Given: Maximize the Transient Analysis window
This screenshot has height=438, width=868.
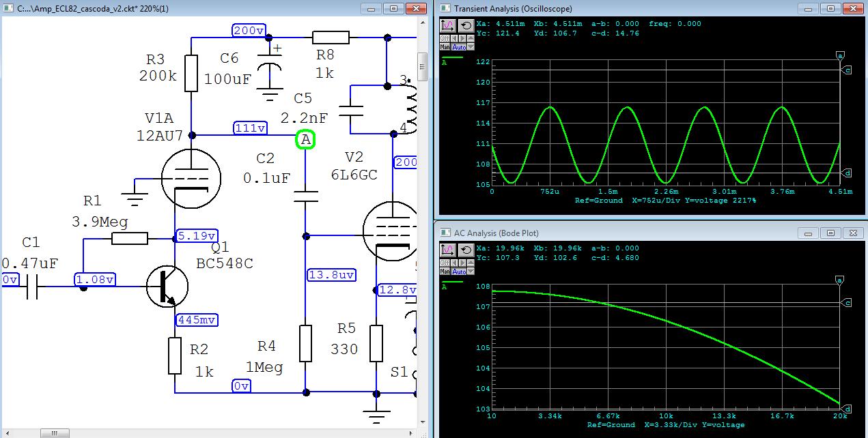Looking at the screenshot, I should 830,8.
